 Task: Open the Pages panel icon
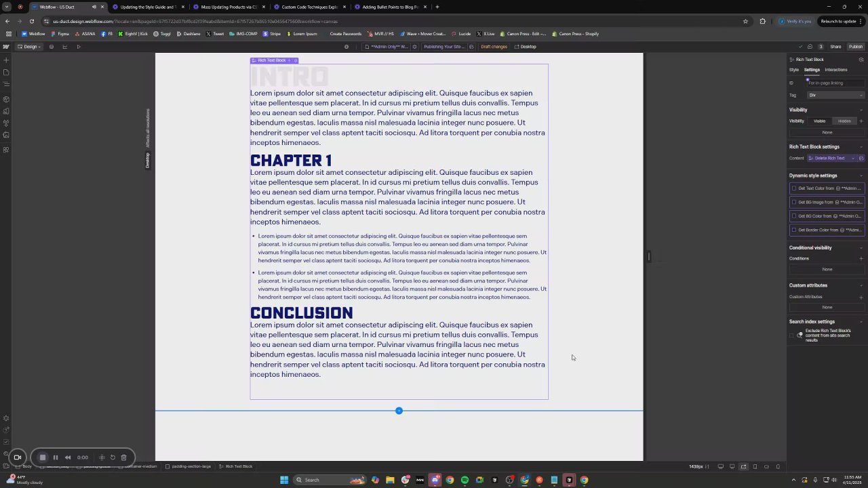point(6,73)
